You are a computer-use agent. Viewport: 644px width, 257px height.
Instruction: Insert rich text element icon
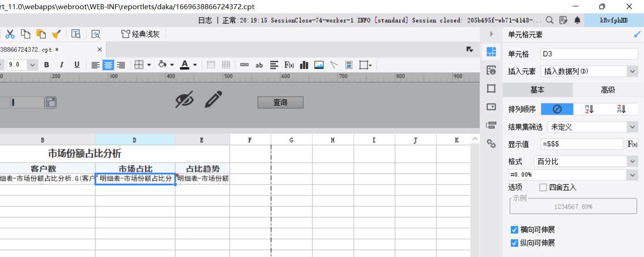click(x=274, y=65)
